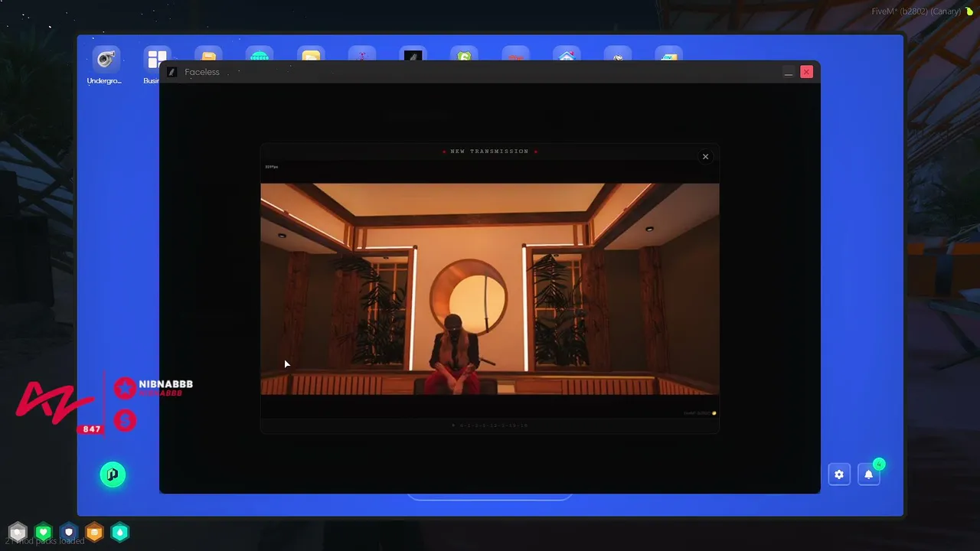
Task: Open notifications with the bell button
Action: [869, 474]
